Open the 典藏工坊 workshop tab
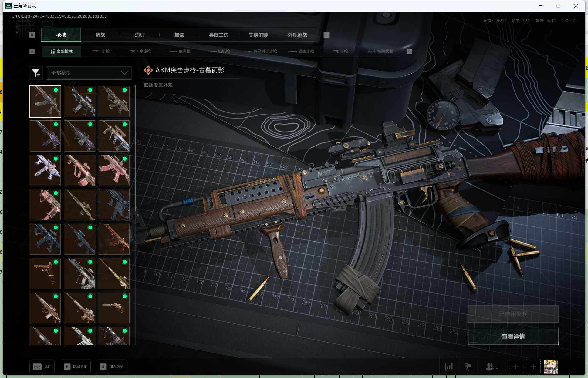The width and height of the screenshot is (588, 378). pos(218,35)
